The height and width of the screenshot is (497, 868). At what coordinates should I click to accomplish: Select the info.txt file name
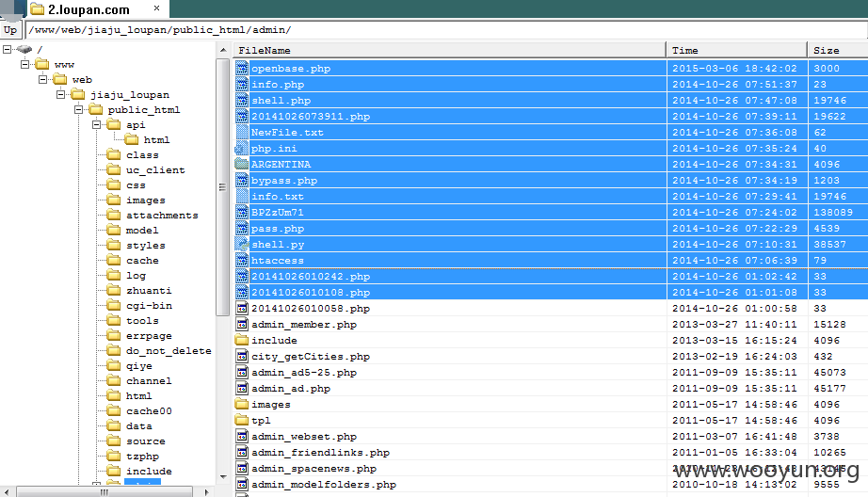pos(278,197)
